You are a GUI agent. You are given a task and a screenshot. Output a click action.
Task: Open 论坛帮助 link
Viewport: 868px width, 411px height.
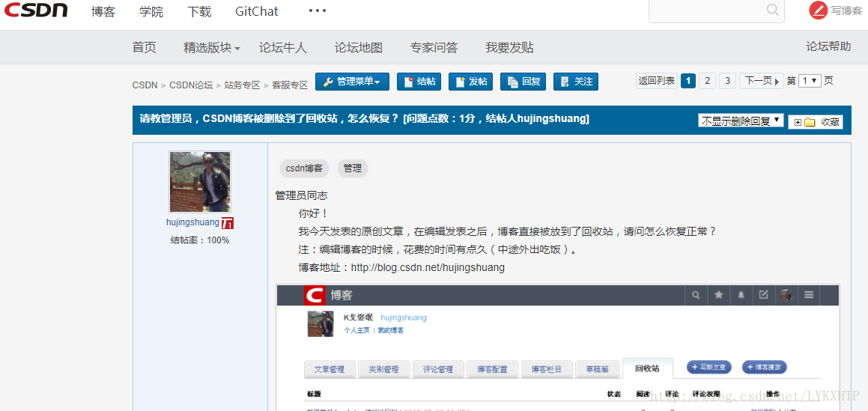828,46
